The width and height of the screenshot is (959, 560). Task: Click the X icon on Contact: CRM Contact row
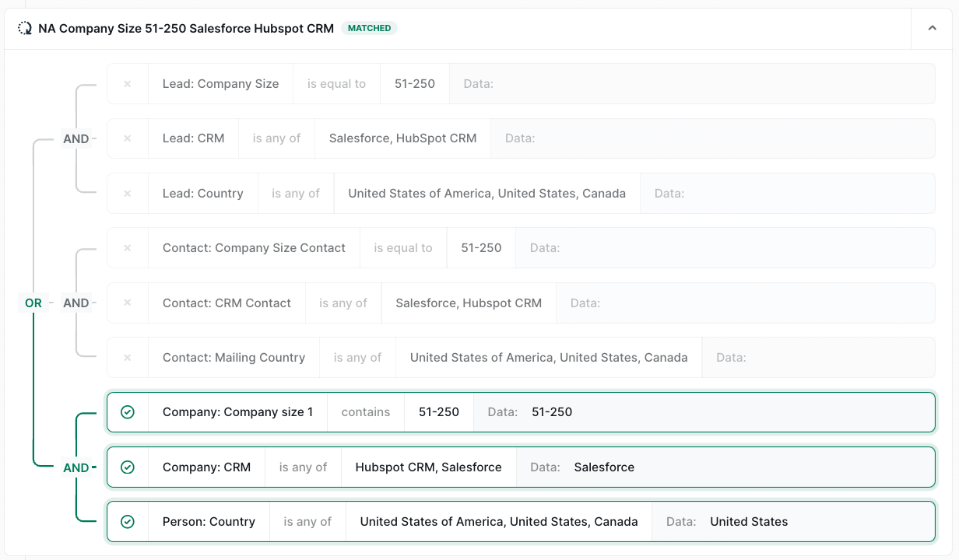tap(128, 303)
